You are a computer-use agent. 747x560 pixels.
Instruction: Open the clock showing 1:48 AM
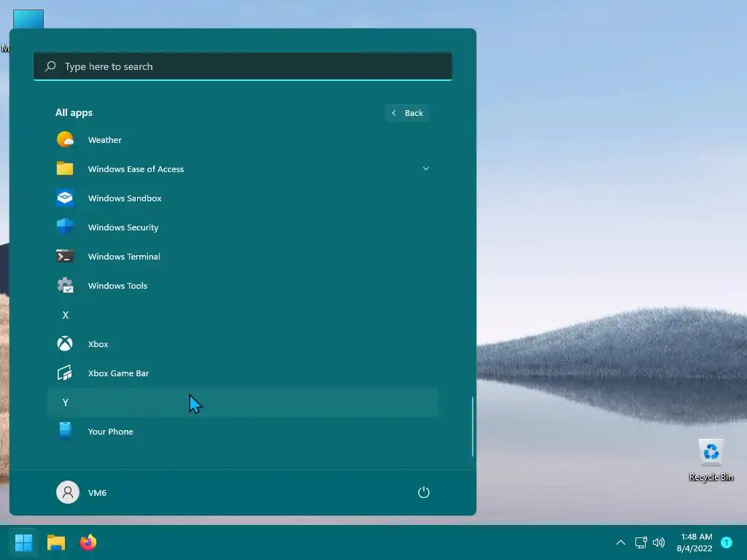coord(694,542)
